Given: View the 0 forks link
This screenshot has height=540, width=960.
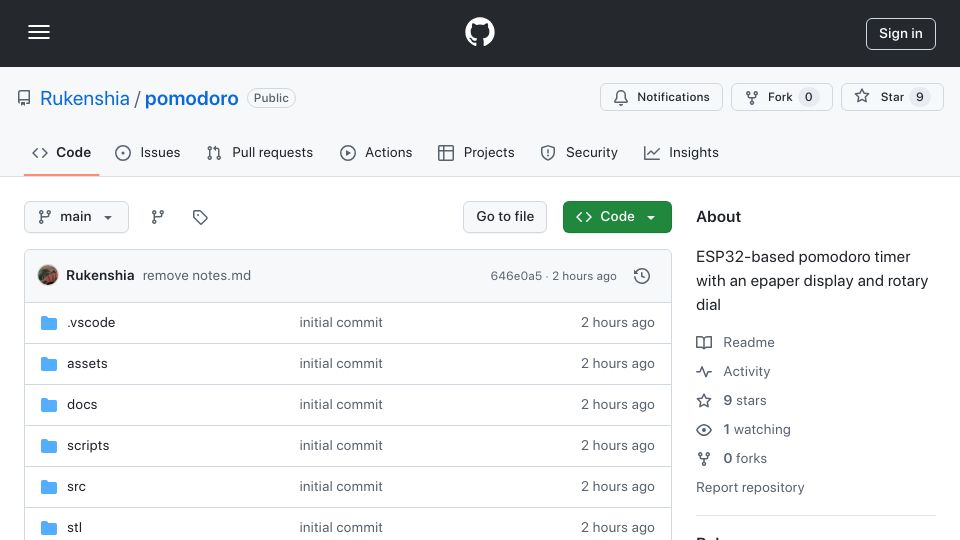Looking at the screenshot, I should pos(745,459).
